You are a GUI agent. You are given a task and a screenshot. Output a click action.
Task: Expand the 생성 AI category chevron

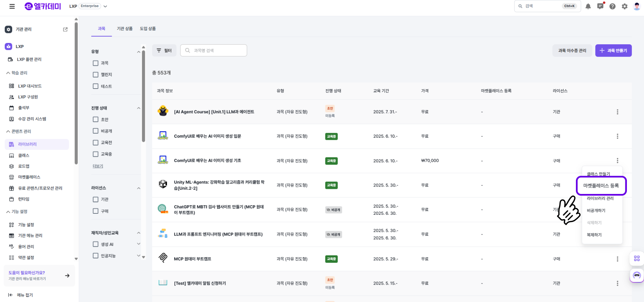139,244
